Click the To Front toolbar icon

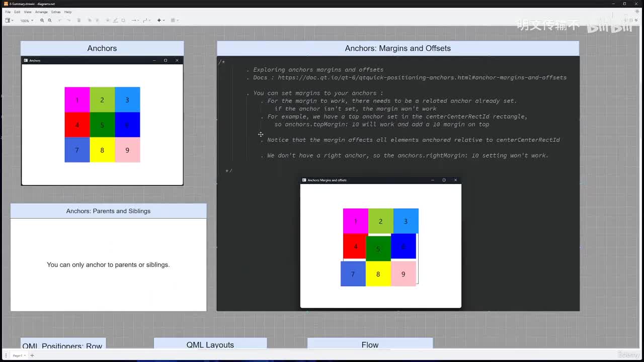click(90, 21)
